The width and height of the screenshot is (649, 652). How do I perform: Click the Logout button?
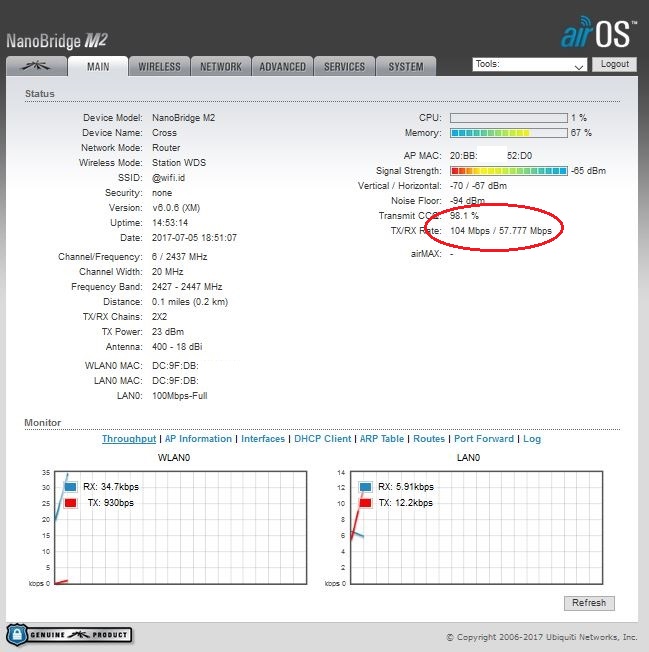coord(614,64)
